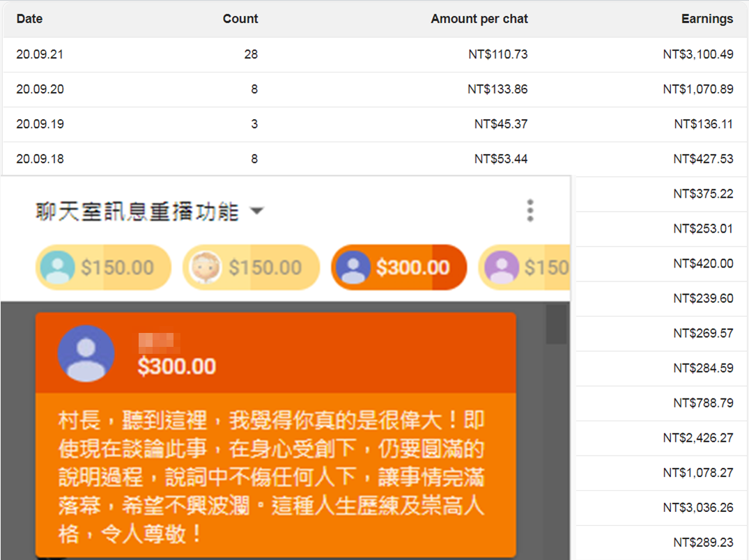The image size is (749, 560).
Task: Click the earnings value NT$3,100.49
Action: [698, 54]
